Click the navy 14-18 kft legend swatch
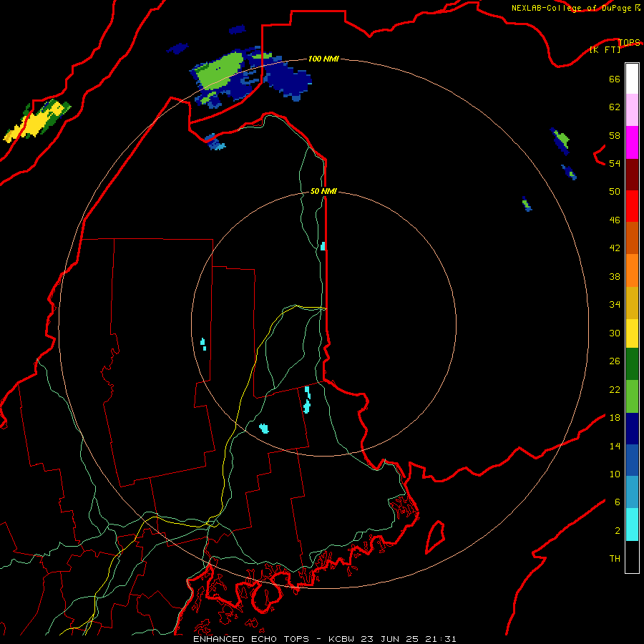Viewport: 644px width, 644px height. point(632,429)
